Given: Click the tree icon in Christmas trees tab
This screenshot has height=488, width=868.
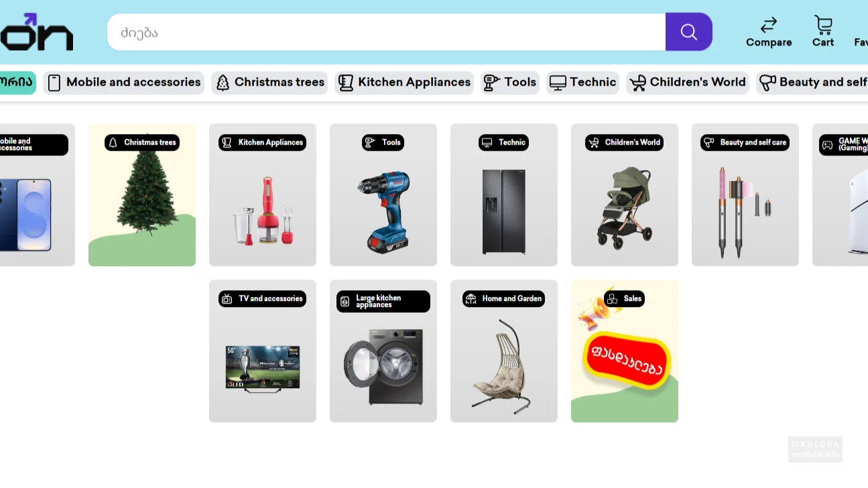Looking at the screenshot, I should [223, 82].
